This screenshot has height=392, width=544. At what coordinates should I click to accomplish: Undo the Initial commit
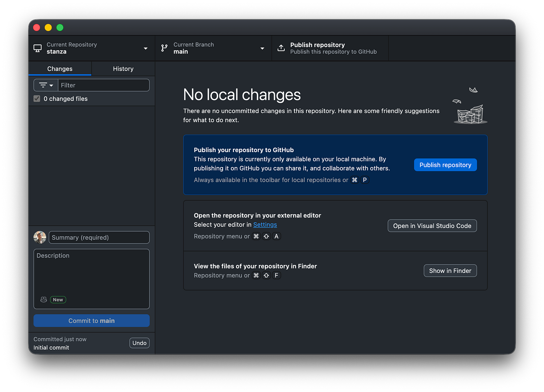tap(139, 343)
